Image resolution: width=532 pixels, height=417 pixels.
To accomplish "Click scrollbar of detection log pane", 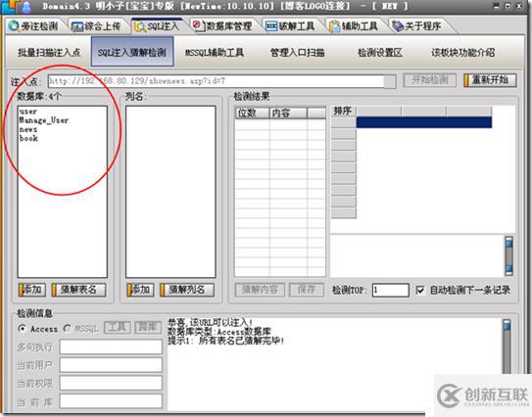I will pos(507,347).
